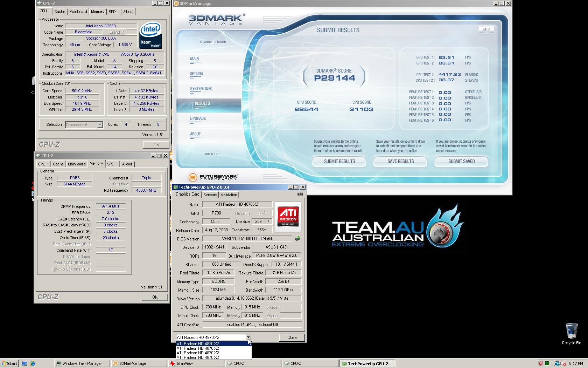Go to SYSTEM INFO in 3DMark Vantage sidebar
This screenshot has width=588, height=368.
[x=201, y=89]
